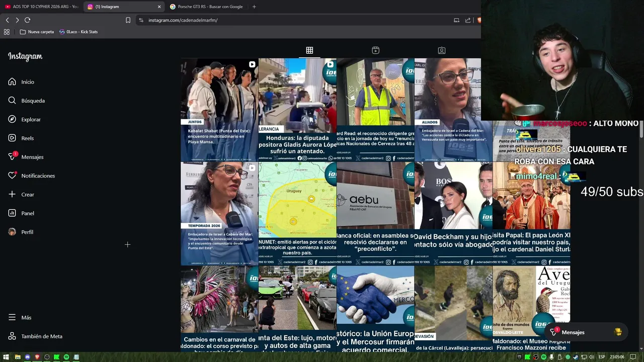This screenshot has width=644, height=362.
Task: Click the address bar URL instagram.com/cadenadelmarfm/
Action: [183, 20]
